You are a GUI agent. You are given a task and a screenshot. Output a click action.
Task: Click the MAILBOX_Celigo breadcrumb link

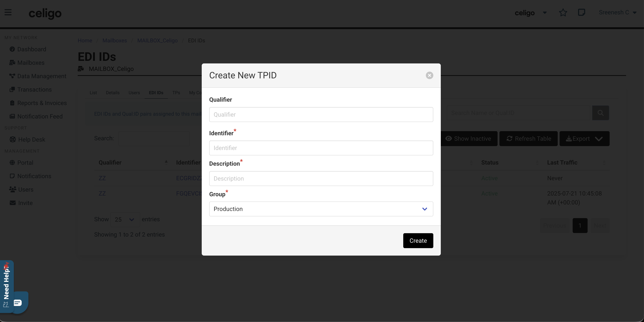tap(157, 40)
